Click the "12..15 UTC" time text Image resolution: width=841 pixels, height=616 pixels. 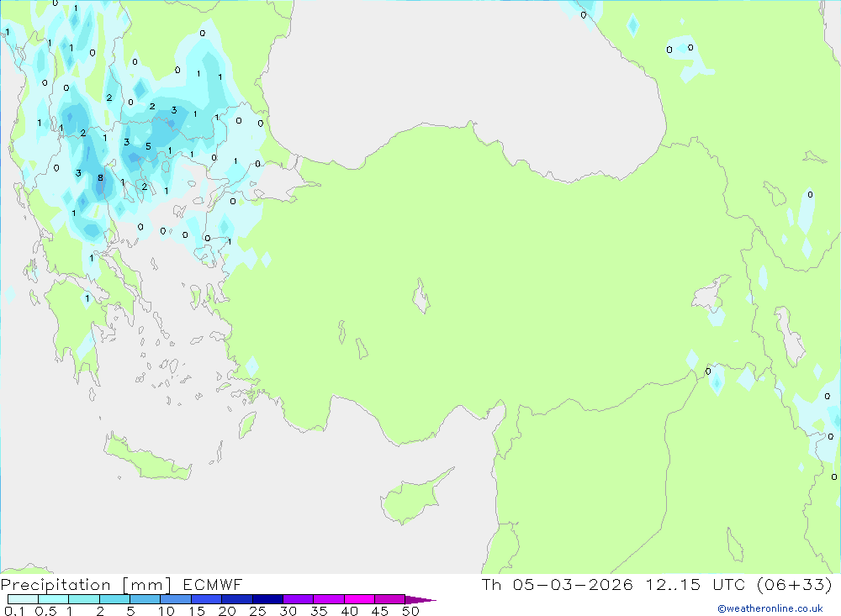click(x=696, y=585)
